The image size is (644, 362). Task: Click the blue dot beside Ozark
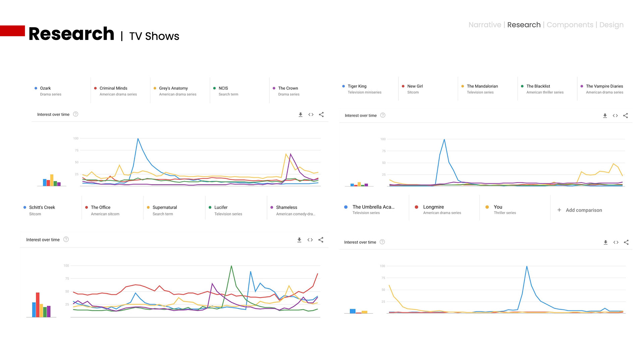pos(36,88)
